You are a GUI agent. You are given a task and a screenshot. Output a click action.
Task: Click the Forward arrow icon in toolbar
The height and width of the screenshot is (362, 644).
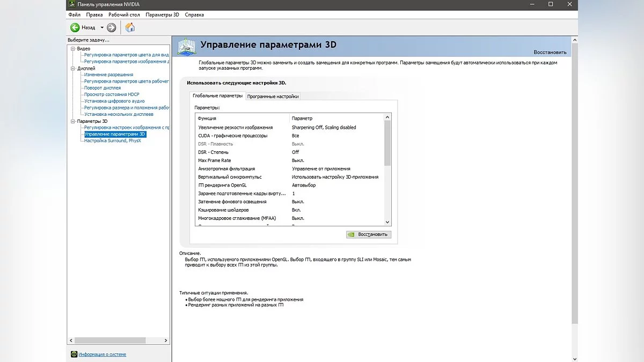[x=111, y=27]
